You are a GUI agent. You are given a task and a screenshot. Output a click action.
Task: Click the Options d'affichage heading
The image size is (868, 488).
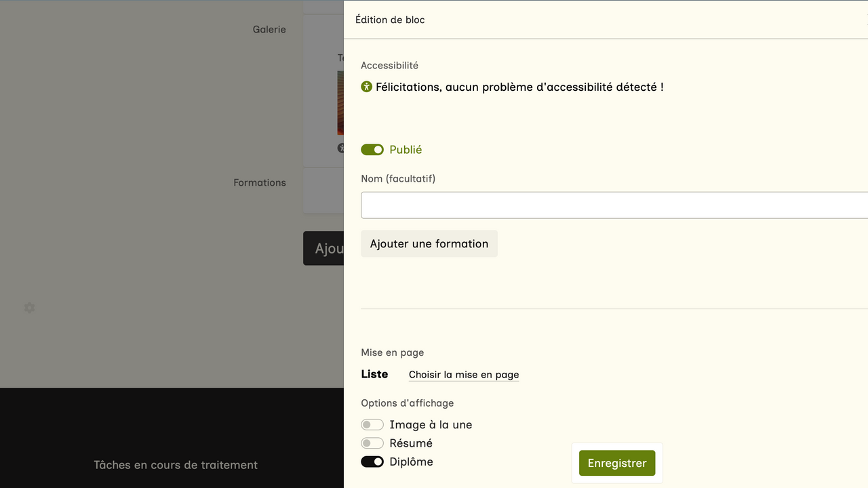407,403
